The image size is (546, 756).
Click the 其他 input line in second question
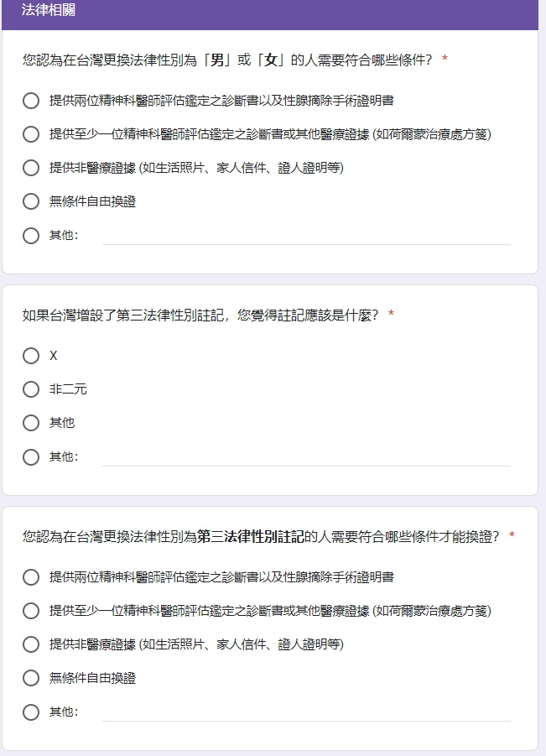[306, 457]
